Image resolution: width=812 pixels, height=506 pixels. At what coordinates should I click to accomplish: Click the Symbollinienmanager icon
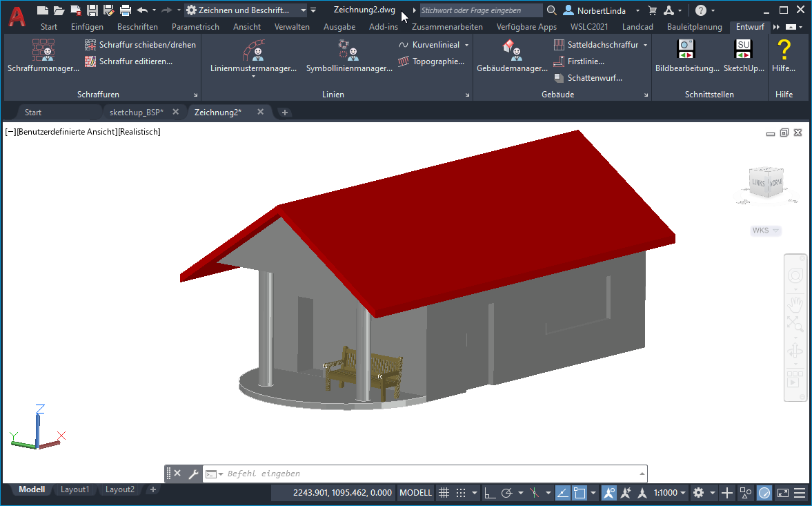point(349,56)
